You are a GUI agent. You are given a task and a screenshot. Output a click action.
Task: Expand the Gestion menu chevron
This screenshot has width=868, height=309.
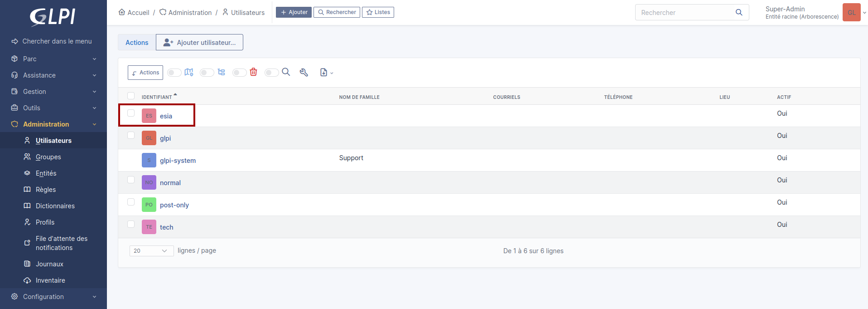click(95, 92)
